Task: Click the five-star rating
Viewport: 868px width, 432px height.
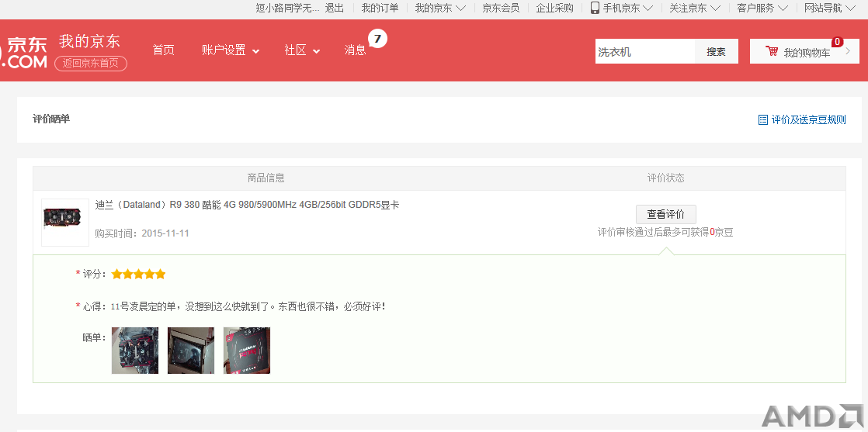Action: 138,274
